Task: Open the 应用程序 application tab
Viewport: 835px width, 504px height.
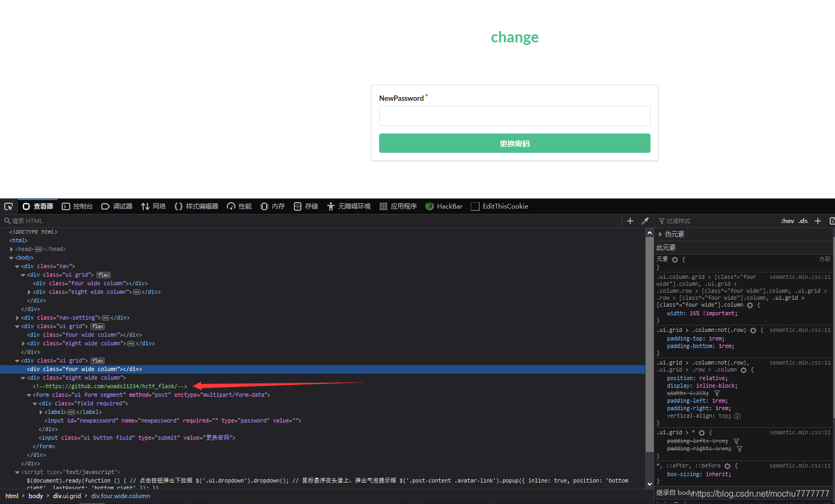Action: pyautogui.click(x=398, y=206)
